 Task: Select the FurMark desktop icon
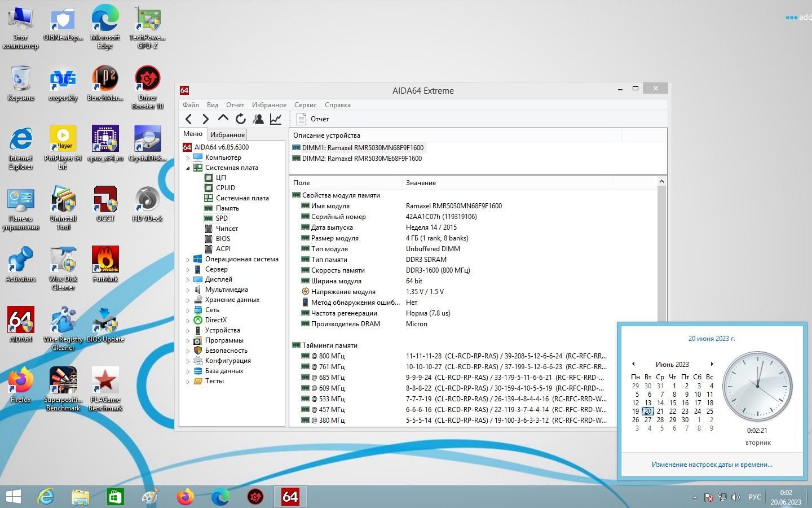(105, 265)
